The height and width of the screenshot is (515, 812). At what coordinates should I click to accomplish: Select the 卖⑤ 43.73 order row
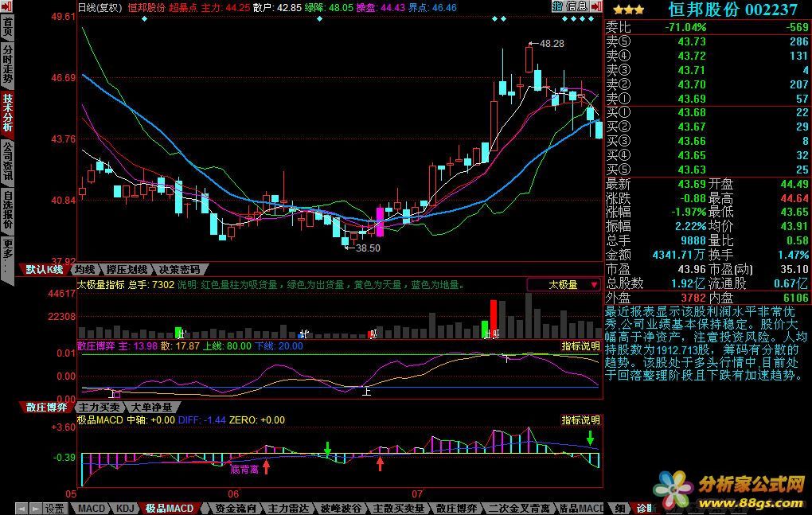(x=708, y=41)
